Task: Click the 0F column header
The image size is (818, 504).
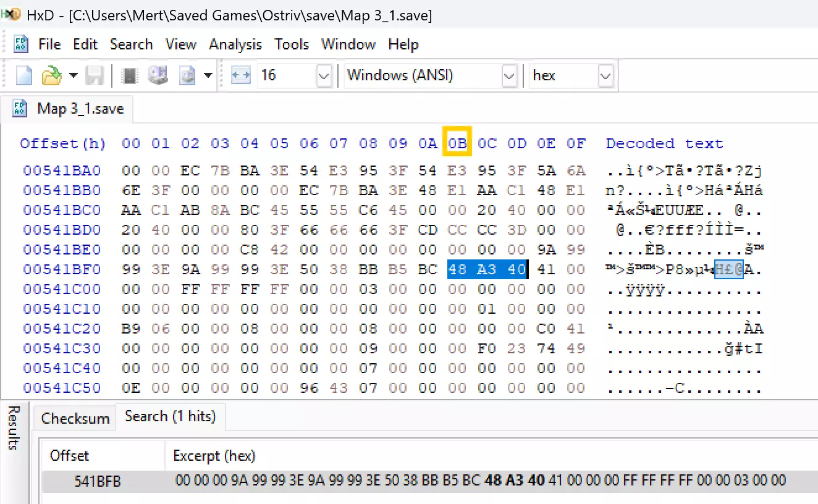Action: click(x=576, y=144)
